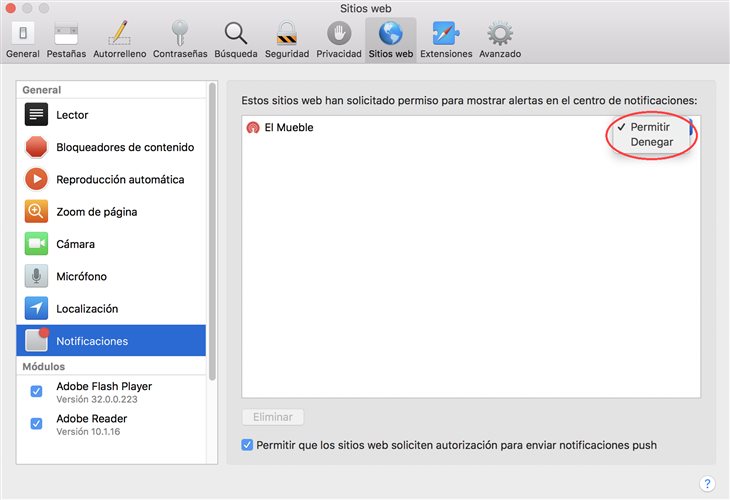Open the Extensiones puzzle icon
730x500 pixels.
[446, 34]
